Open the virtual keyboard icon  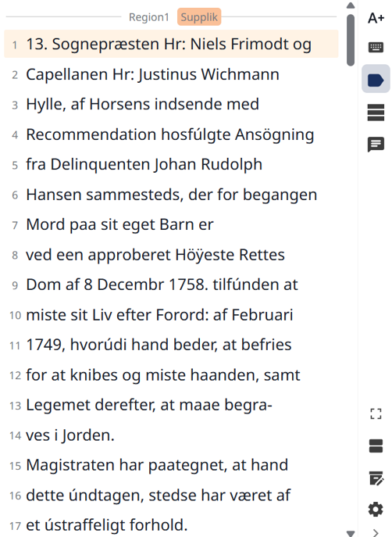(x=376, y=47)
